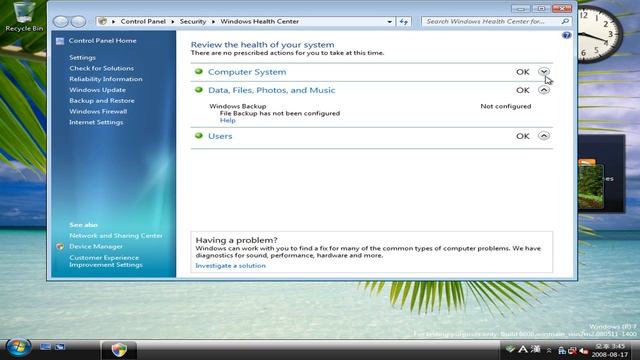640x360 pixels.
Task: Click the address bar location icon
Action: [x=103, y=21]
